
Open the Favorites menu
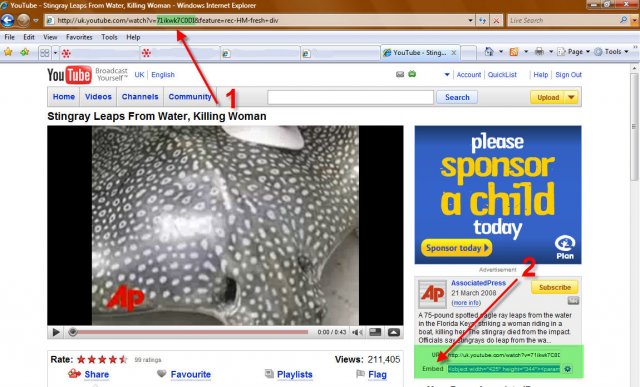tap(79, 37)
